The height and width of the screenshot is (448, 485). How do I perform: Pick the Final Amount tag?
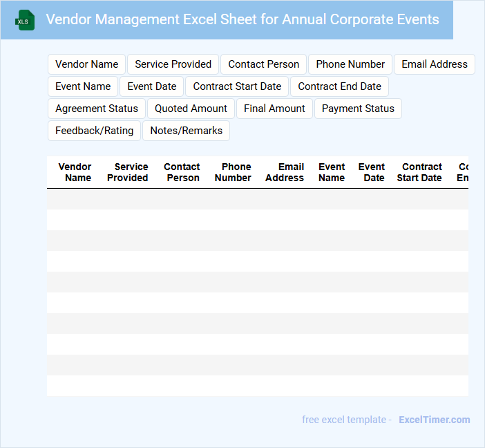(x=274, y=109)
